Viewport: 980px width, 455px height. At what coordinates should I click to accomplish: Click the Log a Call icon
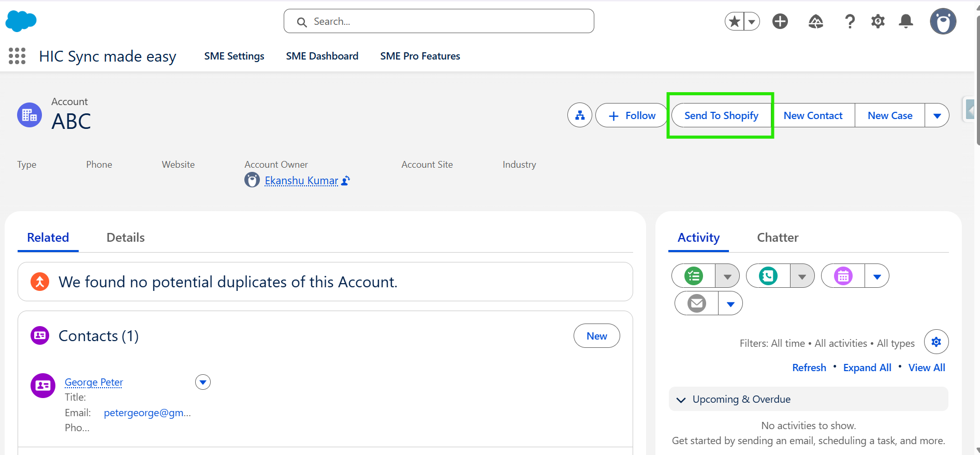point(768,276)
